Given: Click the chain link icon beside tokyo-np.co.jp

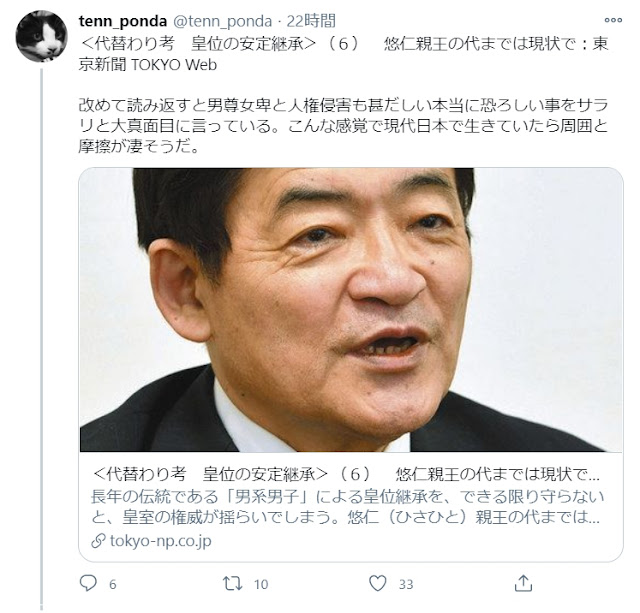Looking at the screenshot, I should pyautogui.click(x=98, y=541).
